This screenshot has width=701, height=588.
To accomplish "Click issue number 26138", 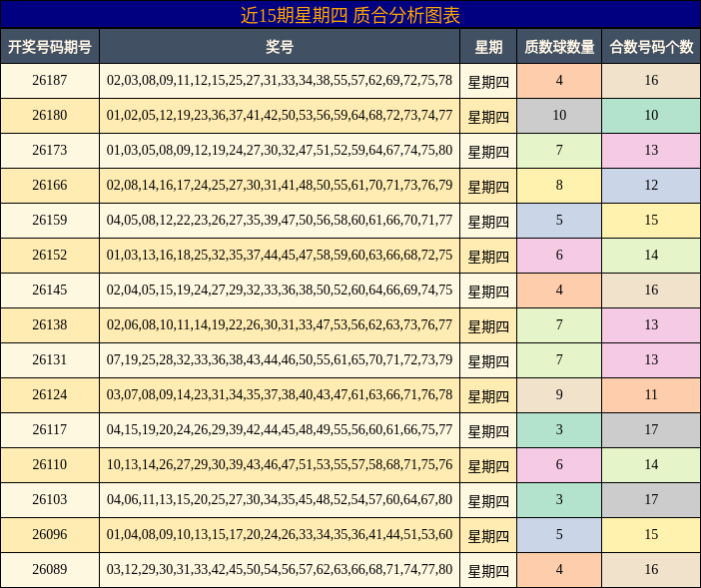I will click(50, 324).
